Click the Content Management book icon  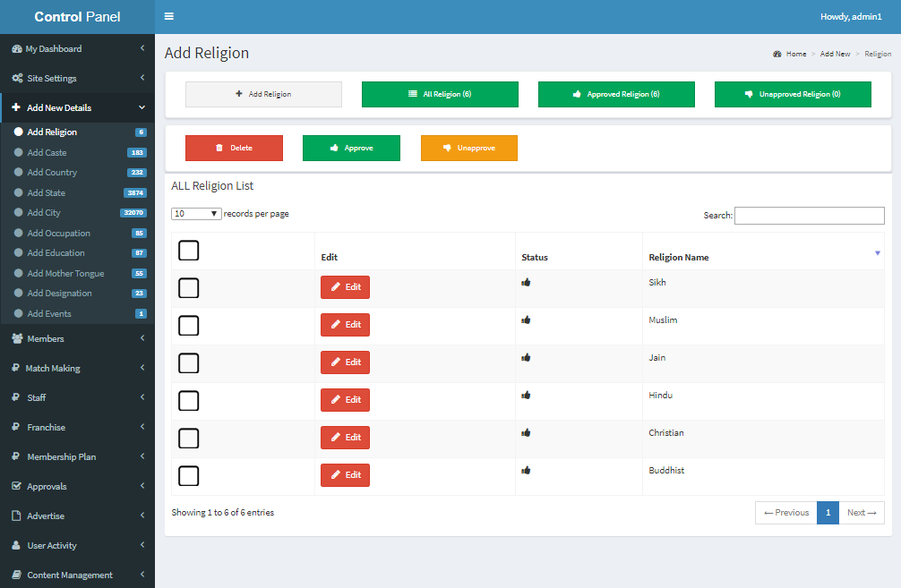pyautogui.click(x=17, y=575)
